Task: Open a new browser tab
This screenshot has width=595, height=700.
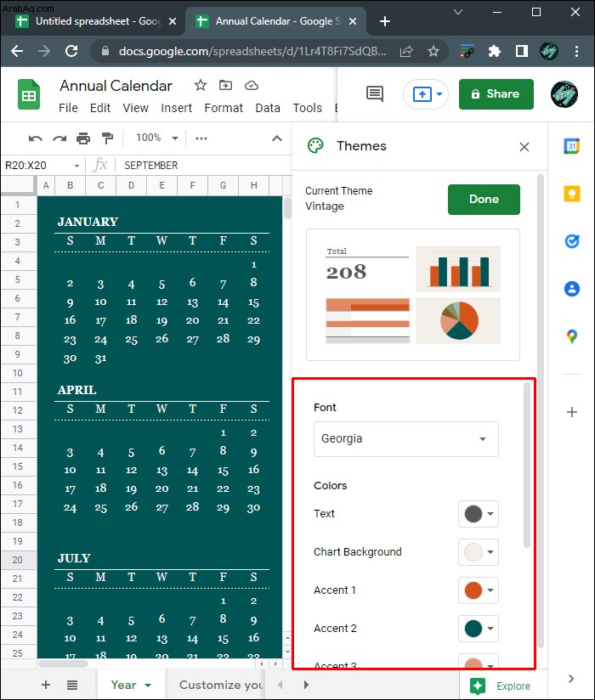Action: 384,21
